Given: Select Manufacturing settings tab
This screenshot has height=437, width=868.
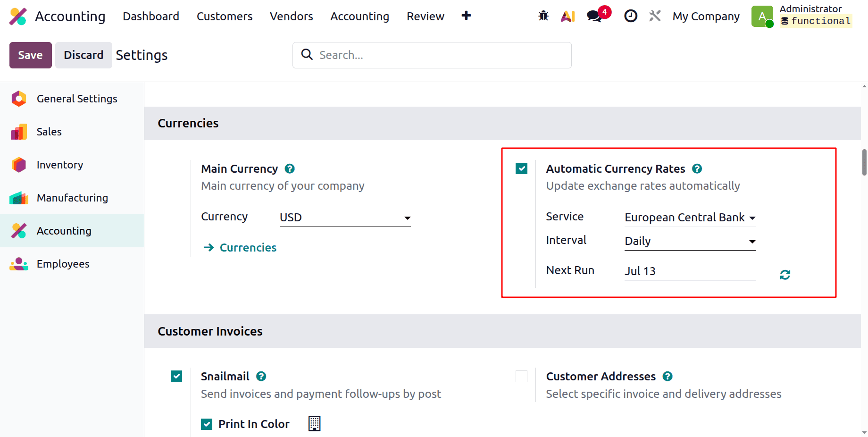Looking at the screenshot, I should (72, 198).
